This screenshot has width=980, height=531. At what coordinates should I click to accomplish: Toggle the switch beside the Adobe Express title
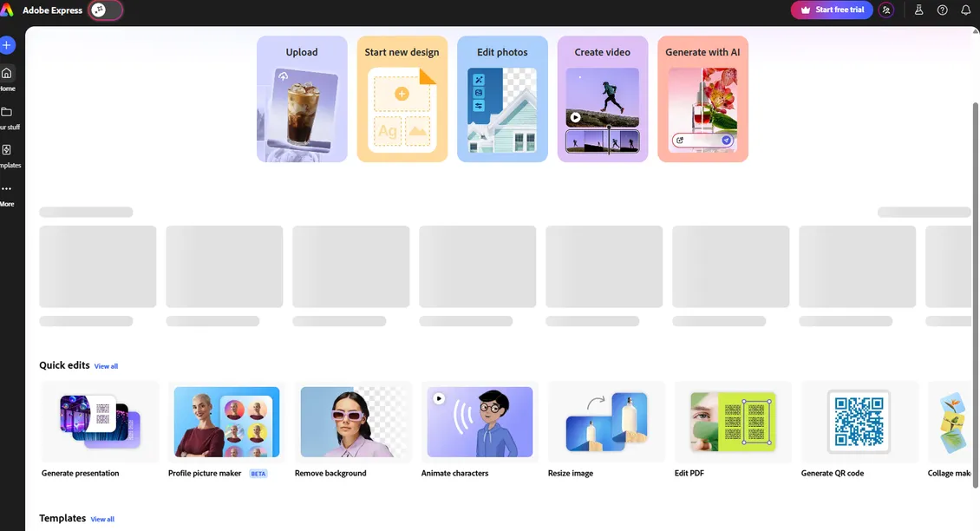pos(105,10)
